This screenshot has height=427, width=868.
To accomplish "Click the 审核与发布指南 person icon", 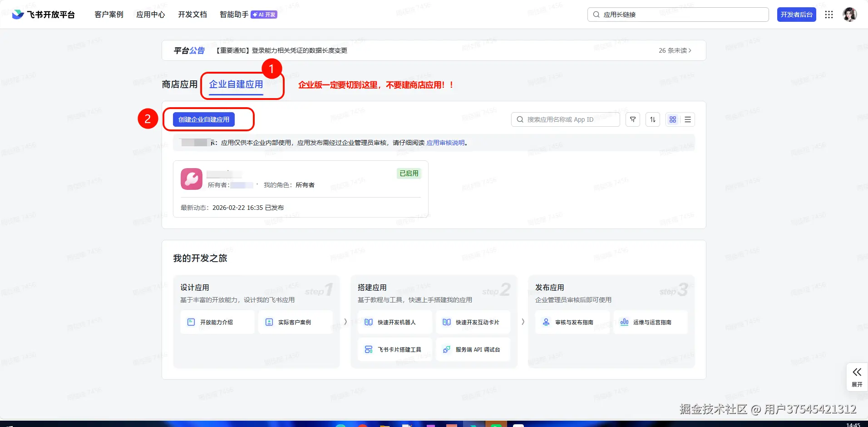I will coord(546,322).
